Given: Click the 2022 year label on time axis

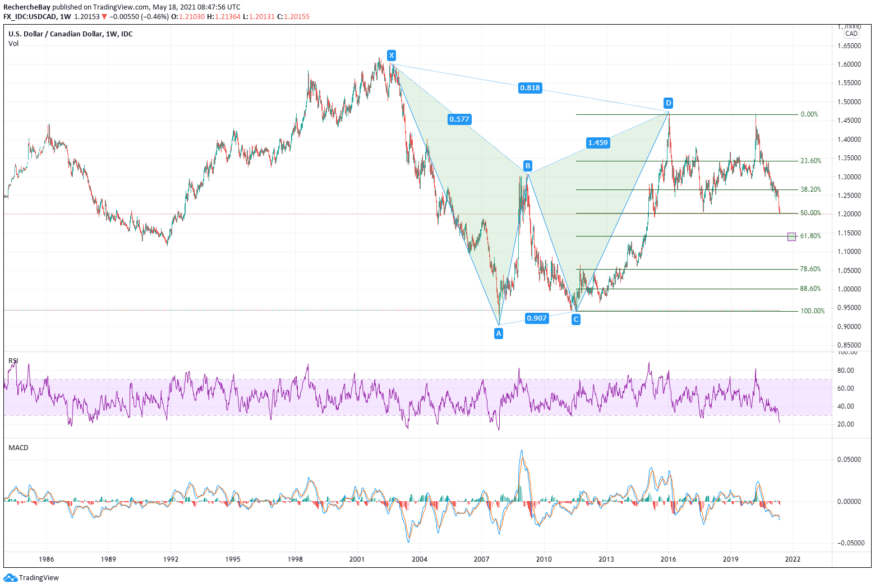Looking at the screenshot, I should click(793, 559).
